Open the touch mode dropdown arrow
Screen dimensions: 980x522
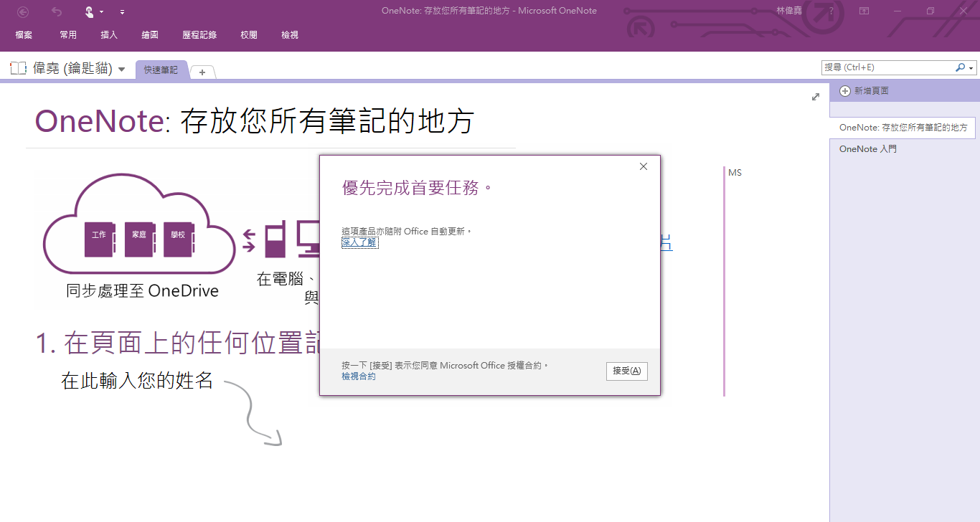[x=102, y=12]
